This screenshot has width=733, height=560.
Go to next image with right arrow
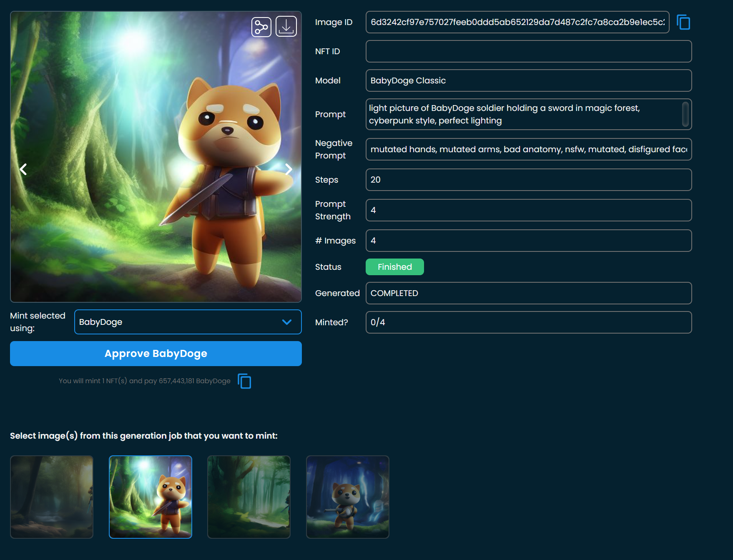click(289, 169)
